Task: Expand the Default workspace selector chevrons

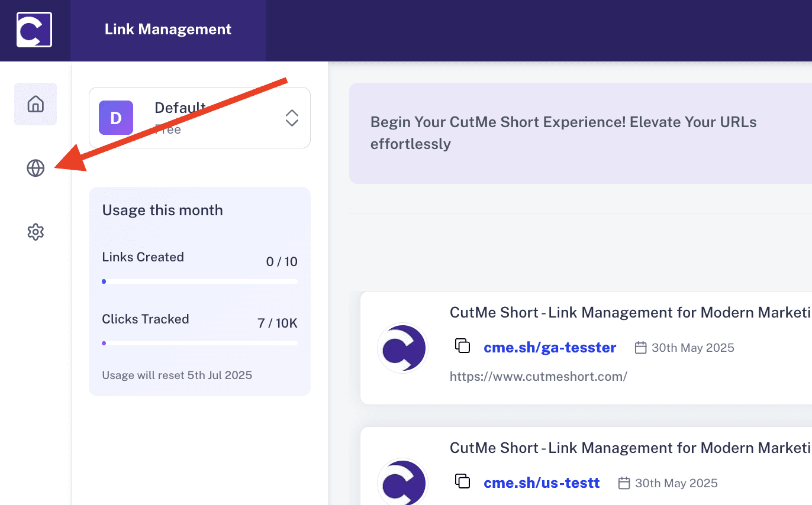Action: [292, 118]
